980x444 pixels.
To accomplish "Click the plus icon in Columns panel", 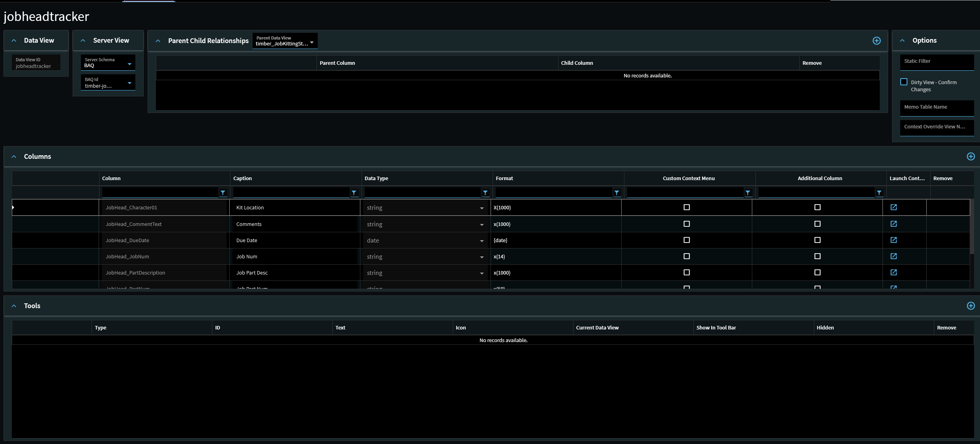I will [x=971, y=156].
